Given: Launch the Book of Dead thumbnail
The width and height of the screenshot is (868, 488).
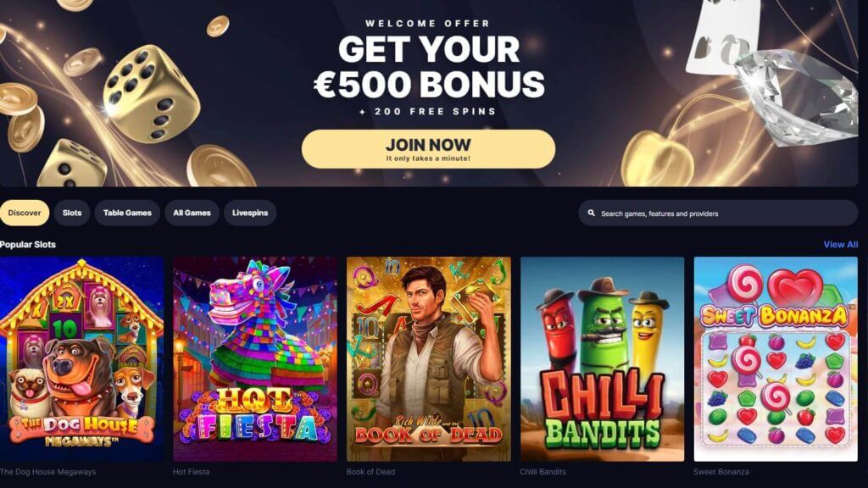Looking at the screenshot, I should [428, 359].
